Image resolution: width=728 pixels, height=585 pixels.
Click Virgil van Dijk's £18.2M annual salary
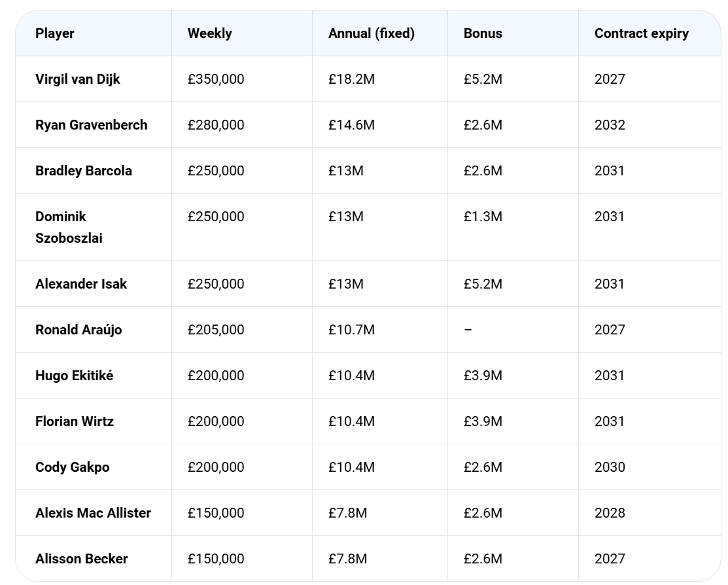pyautogui.click(x=351, y=79)
